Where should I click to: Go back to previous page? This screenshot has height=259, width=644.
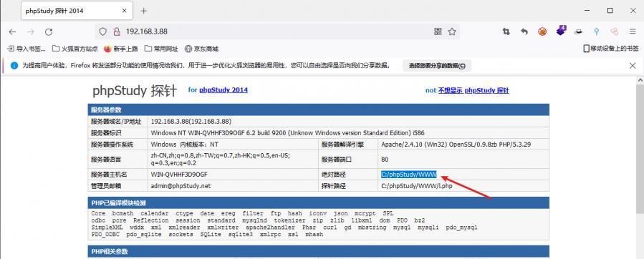pos(12,31)
